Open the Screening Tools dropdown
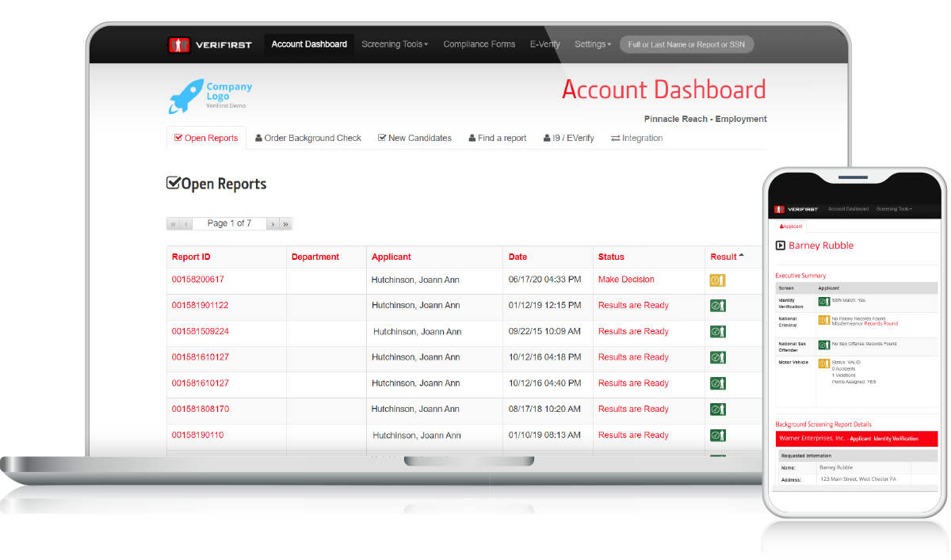The width and height of the screenshot is (951, 560). click(395, 44)
